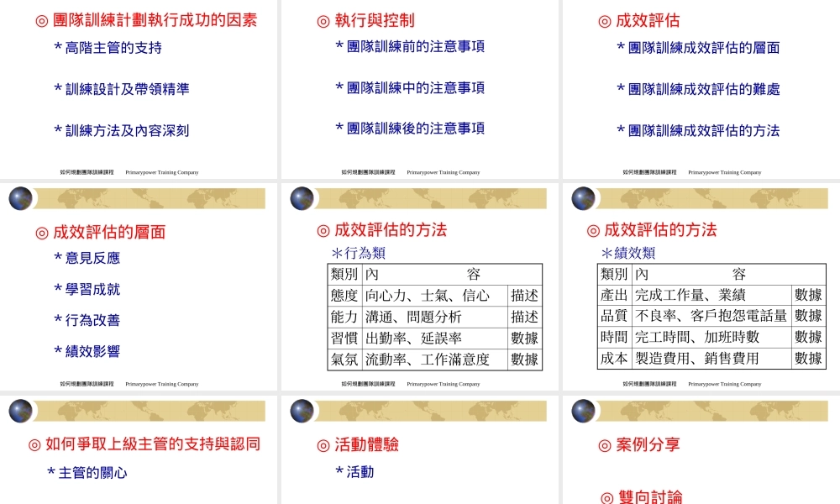Select the 案例分享 heading
Image resolution: width=840 pixels, height=504 pixels.
[x=638, y=444]
